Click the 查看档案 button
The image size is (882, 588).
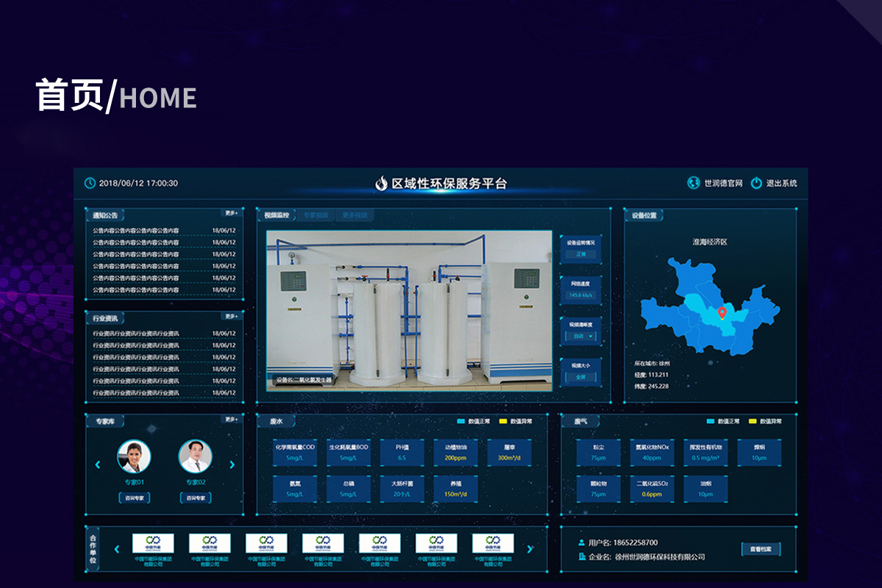761,549
